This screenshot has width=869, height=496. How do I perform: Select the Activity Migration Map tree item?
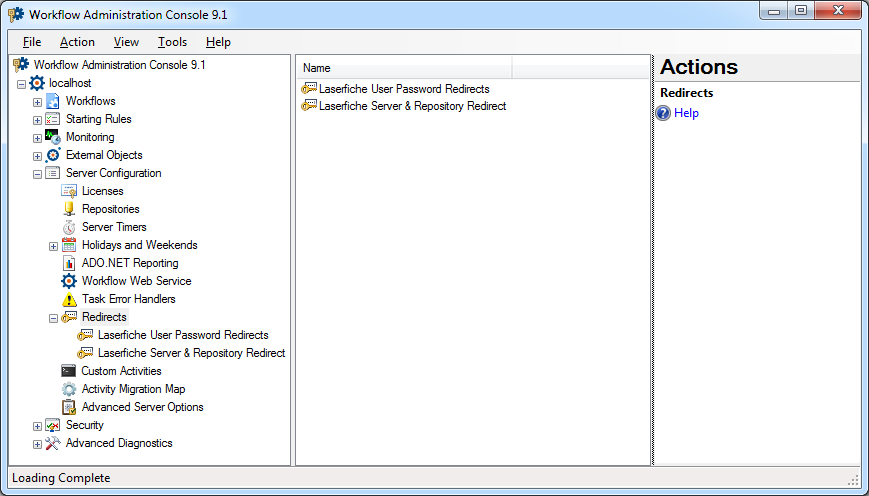(x=134, y=389)
